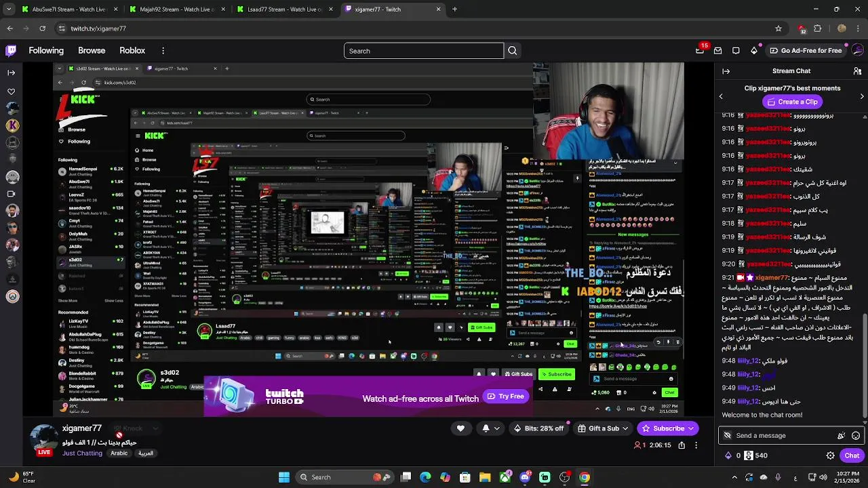Image resolution: width=868 pixels, height=488 pixels.
Task: Open Windows Start menu
Action: pyautogui.click(x=284, y=477)
